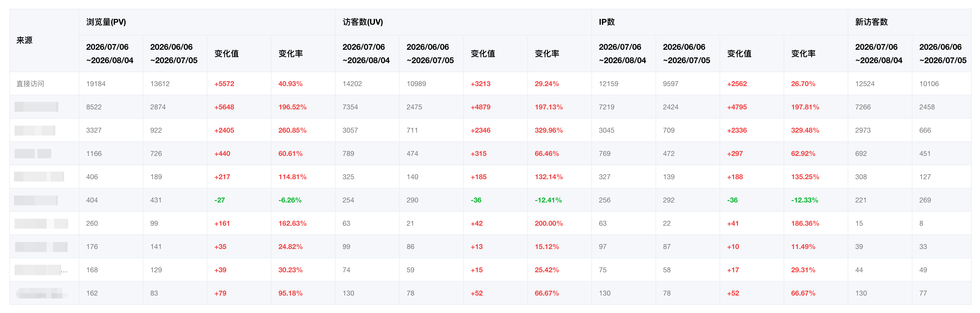Click the PV value 1166

tap(94, 154)
